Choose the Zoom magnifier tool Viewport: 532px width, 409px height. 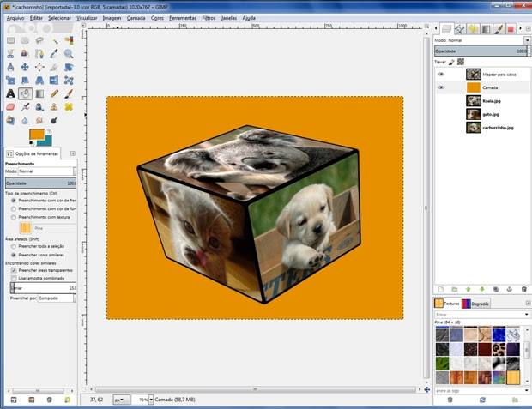click(69, 53)
